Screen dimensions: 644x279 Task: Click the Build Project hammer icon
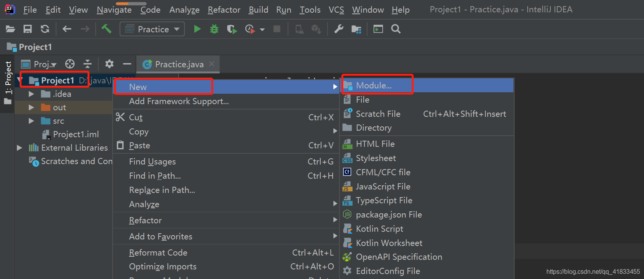coord(106,29)
